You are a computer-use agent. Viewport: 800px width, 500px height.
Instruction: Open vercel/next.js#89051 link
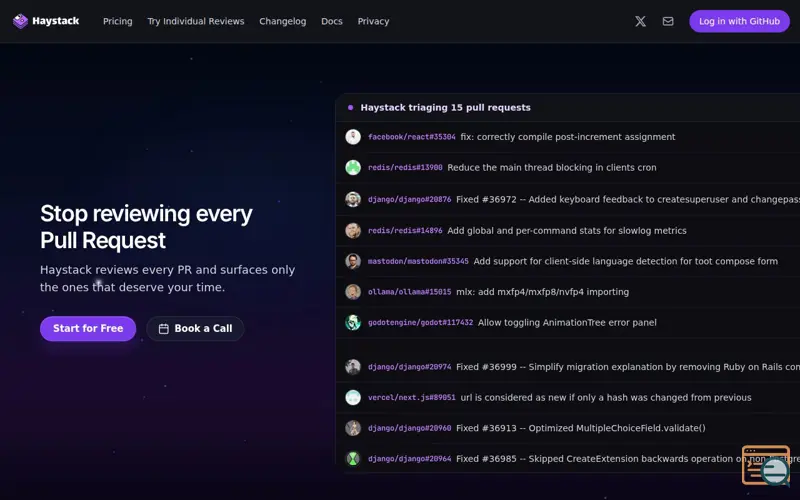(412, 397)
